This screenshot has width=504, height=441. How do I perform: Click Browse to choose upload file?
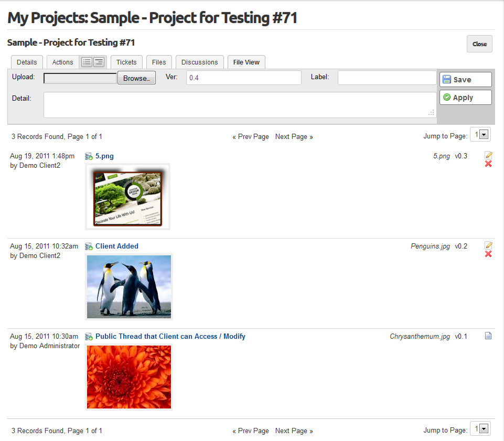(136, 79)
